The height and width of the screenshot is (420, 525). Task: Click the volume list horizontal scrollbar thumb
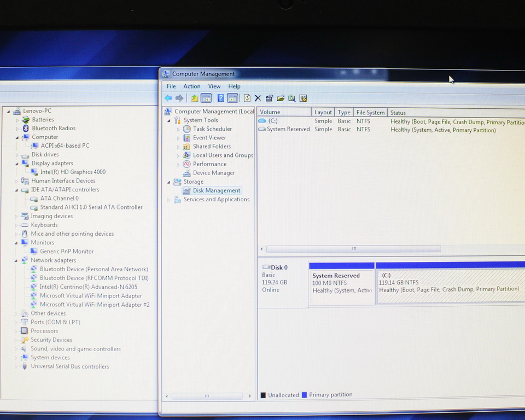pos(354,249)
